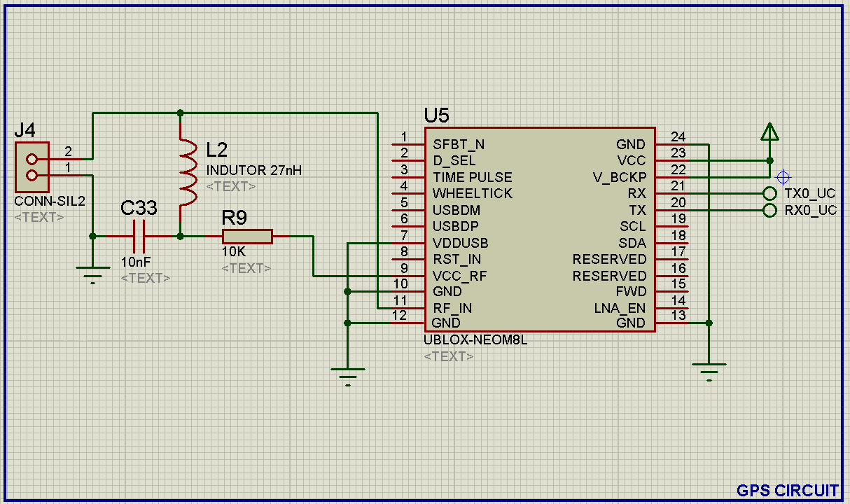
Task: Click the blue origin crosshair marker
Action: point(783,177)
